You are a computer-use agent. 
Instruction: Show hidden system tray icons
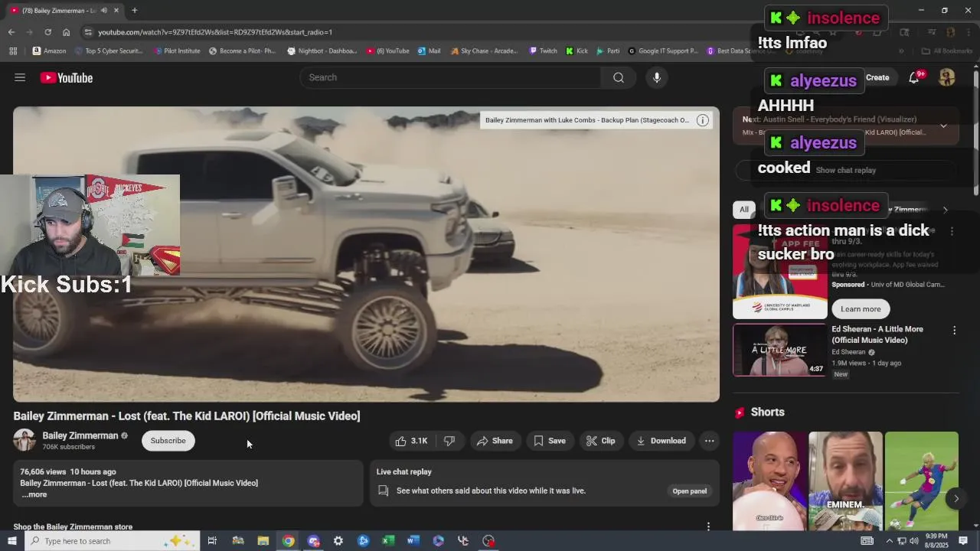pos(889,541)
